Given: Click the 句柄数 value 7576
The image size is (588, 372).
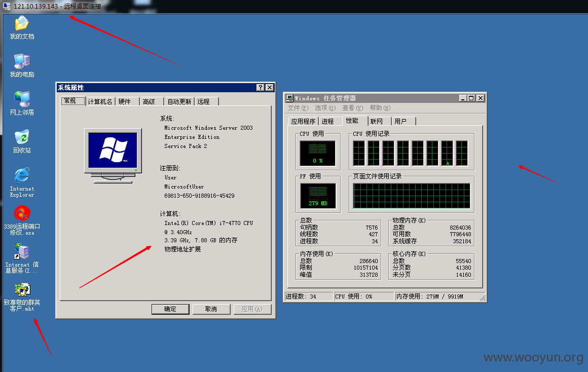Looking at the screenshot, I should click(372, 228).
